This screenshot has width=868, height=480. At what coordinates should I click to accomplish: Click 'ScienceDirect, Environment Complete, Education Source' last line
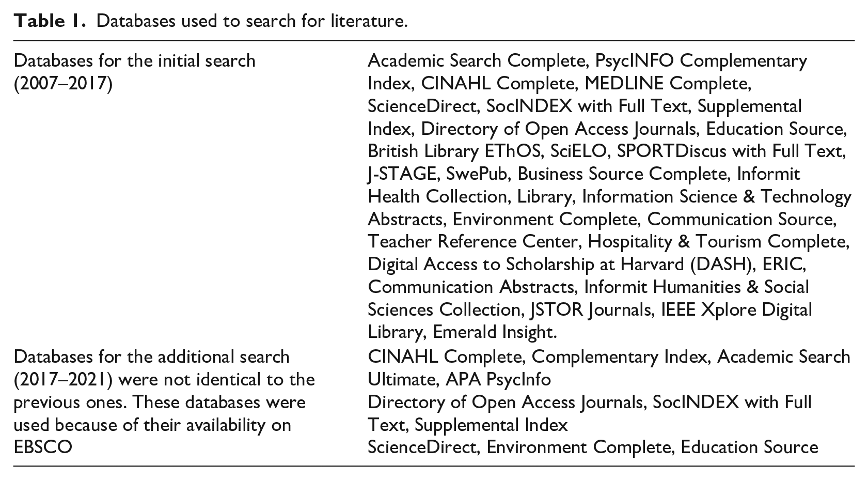593,447
